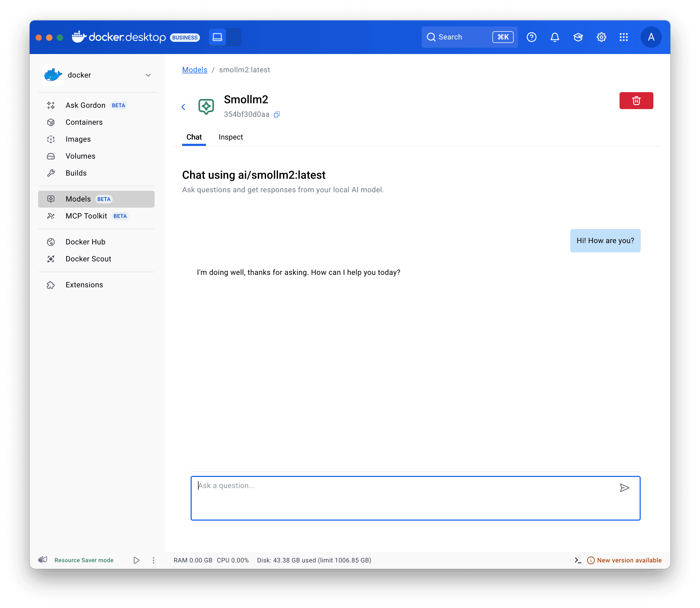
Task: Open the Learning center graduation cap icon
Action: (578, 37)
